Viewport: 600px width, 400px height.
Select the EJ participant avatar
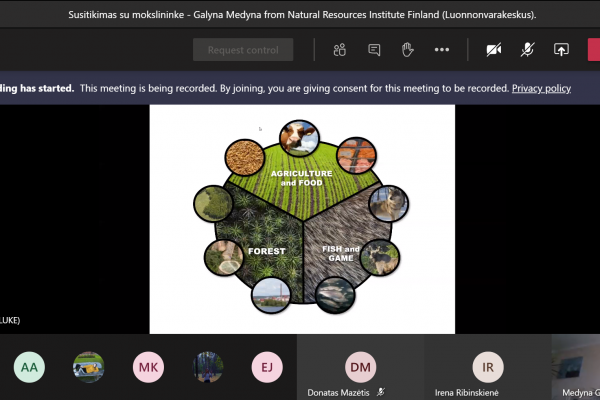click(x=267, y=367)
